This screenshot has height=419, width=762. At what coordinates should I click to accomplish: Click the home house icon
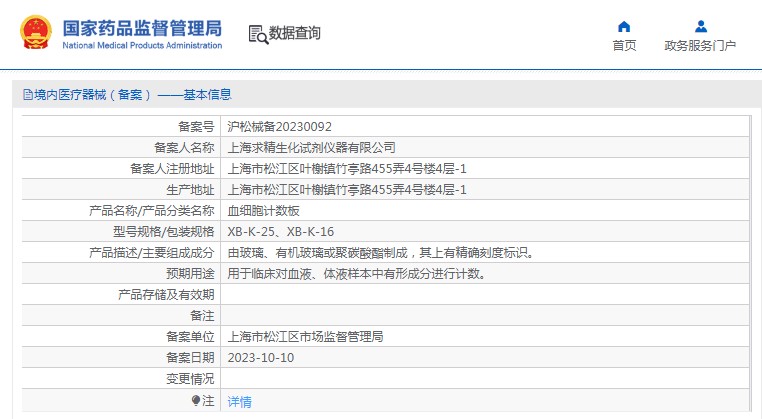tap(624, 26)
